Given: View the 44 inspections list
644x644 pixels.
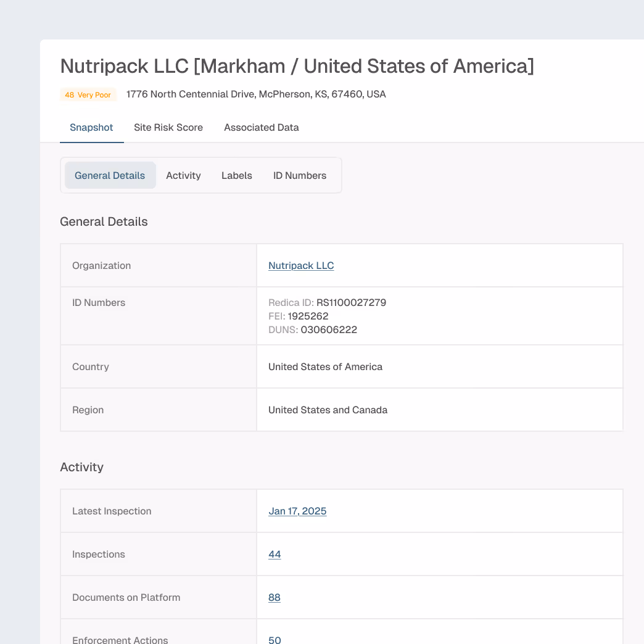Looking at the screenshot, I should (x=275, y=554).
